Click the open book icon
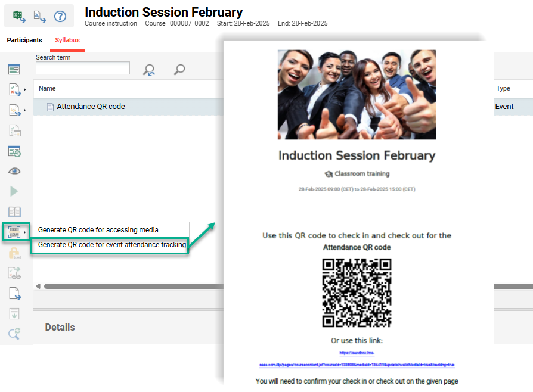Viewport: 533px width, 392px height. coord(14,211)
